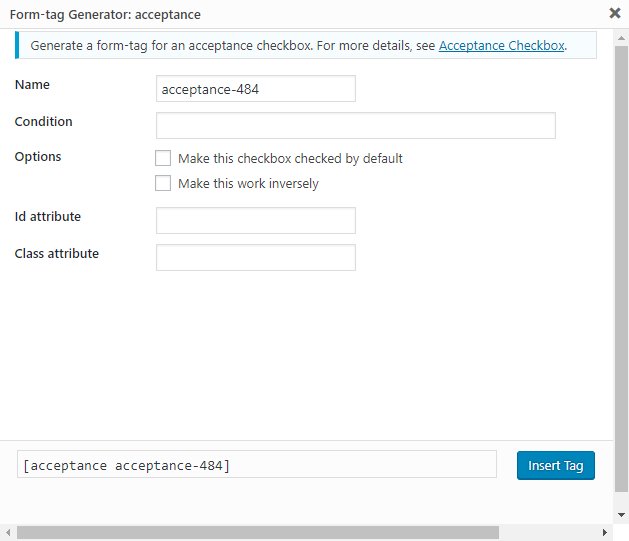The height and width of the screenshot is (541, 629).
Task: Click the horizontal scrollbar right arrow
Action: pos(605,533)
